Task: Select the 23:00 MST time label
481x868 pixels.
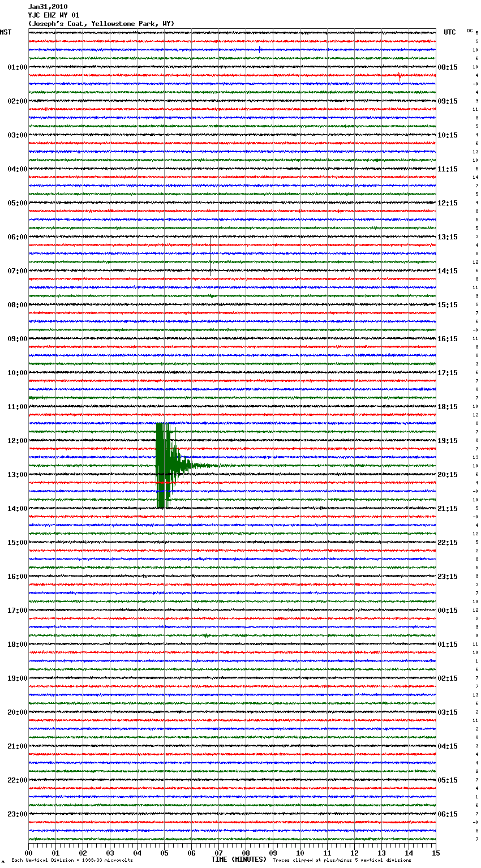Action: click(18, 814)
